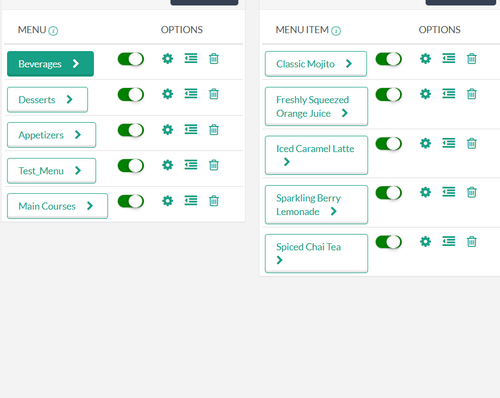Image resolution: width=500 pixels, height=398 pixels.
Task: Turn off the Test_Menu toggle
Action: [131, 166]
